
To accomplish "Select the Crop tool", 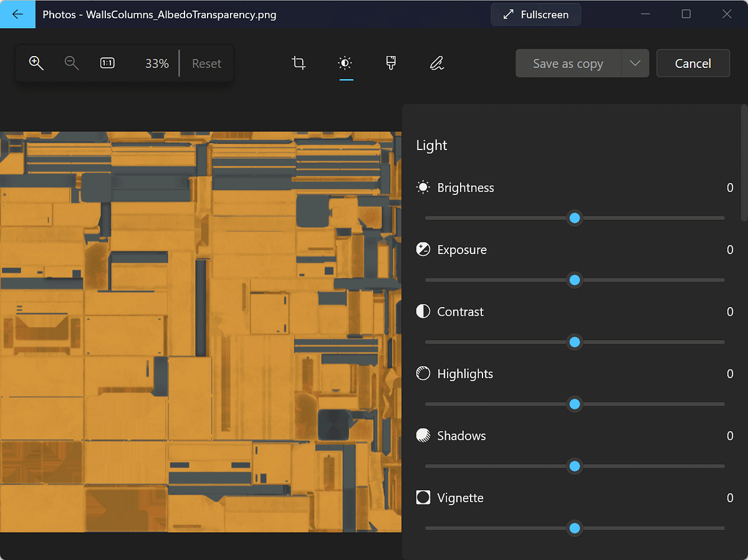I will tap(299, 63).
